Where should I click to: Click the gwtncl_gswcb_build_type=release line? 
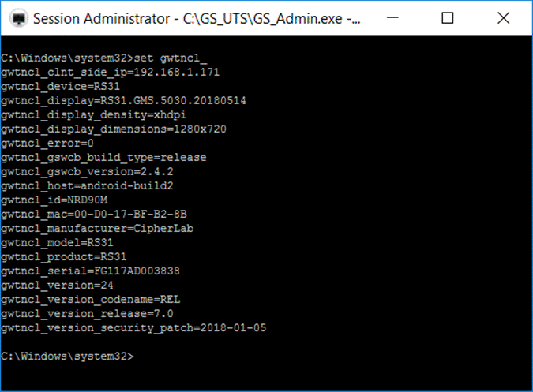click(103, 158)
